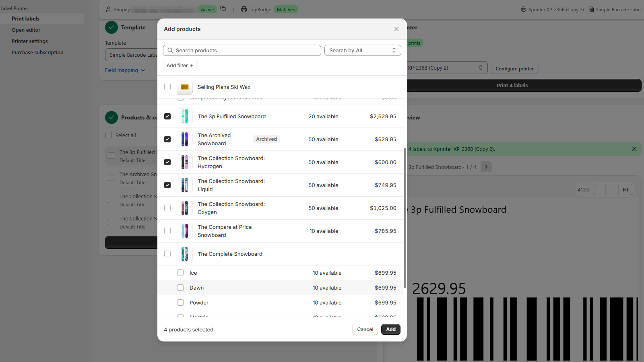Open the XP-236B (Copy 2) printer dropdown

click(447, 68)
